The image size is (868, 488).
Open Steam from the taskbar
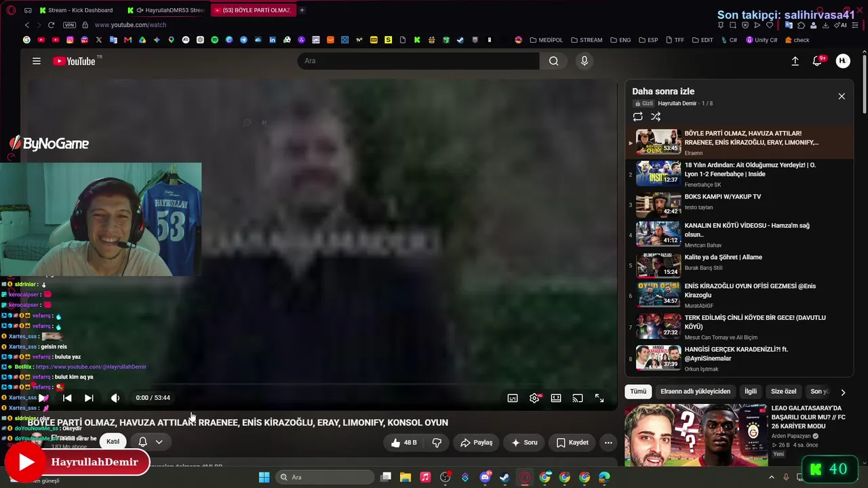[x=505, y=477]
